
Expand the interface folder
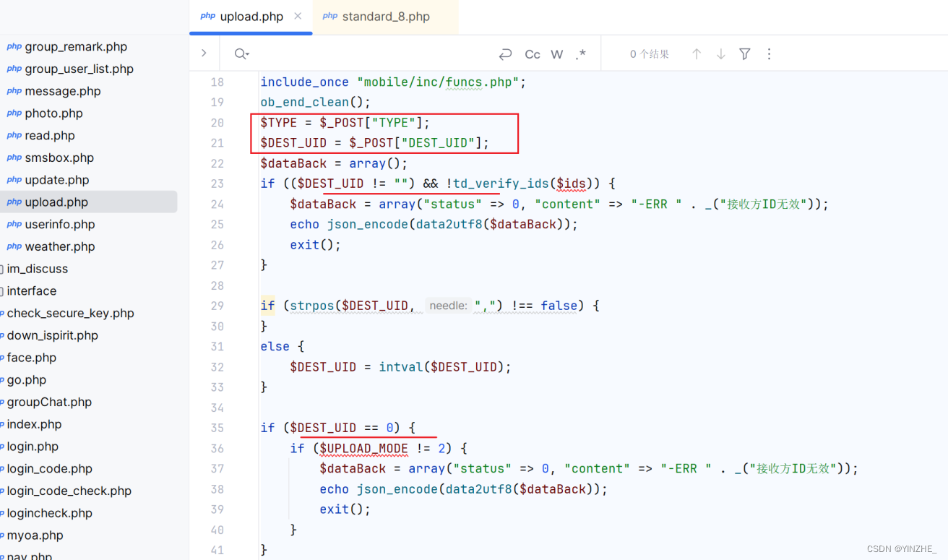32,291
